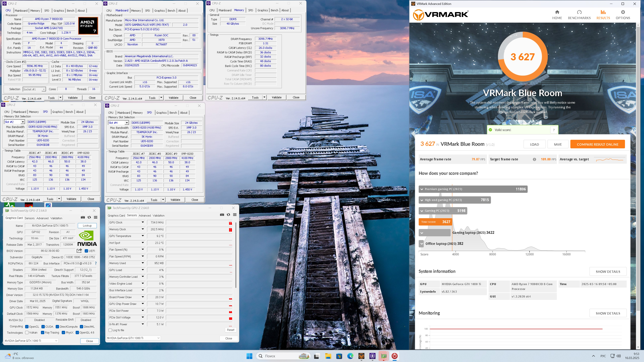Toggle the PhysX checkbox

[x=63, y=333]
